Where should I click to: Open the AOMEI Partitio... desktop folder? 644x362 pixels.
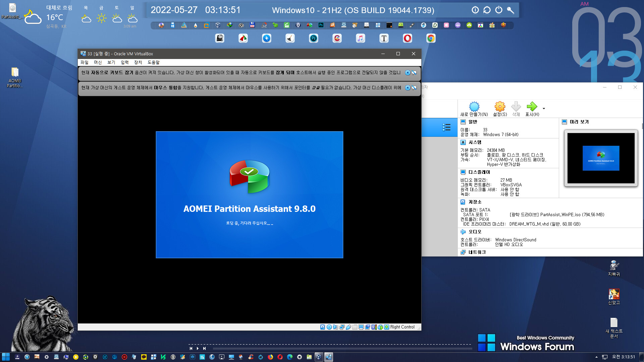15,77
